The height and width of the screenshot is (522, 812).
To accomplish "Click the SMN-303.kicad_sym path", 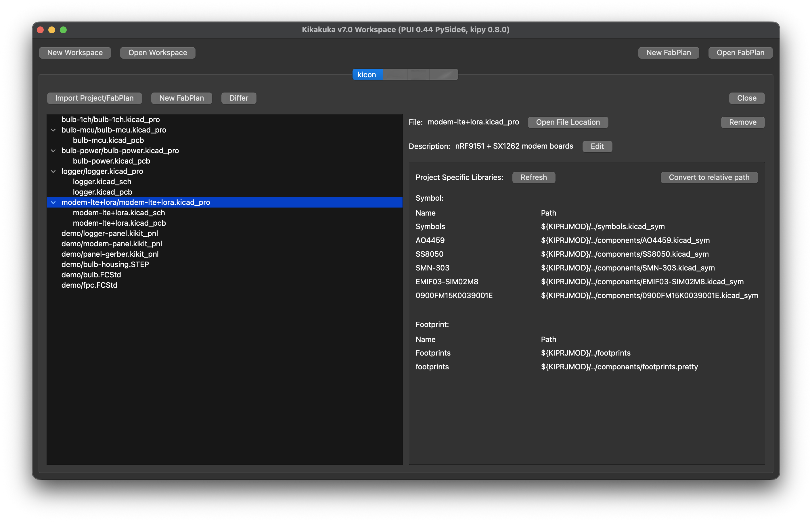I will tap(628, 268).
